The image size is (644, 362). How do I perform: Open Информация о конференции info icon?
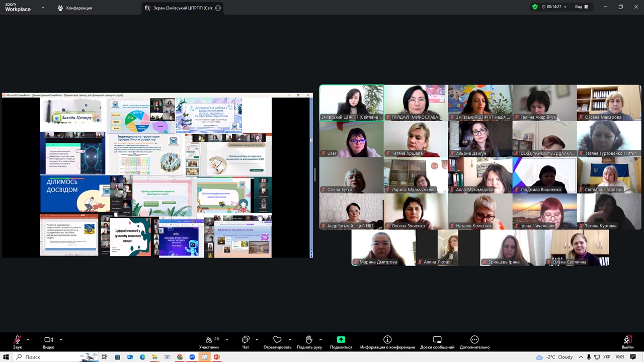point(387,340)
